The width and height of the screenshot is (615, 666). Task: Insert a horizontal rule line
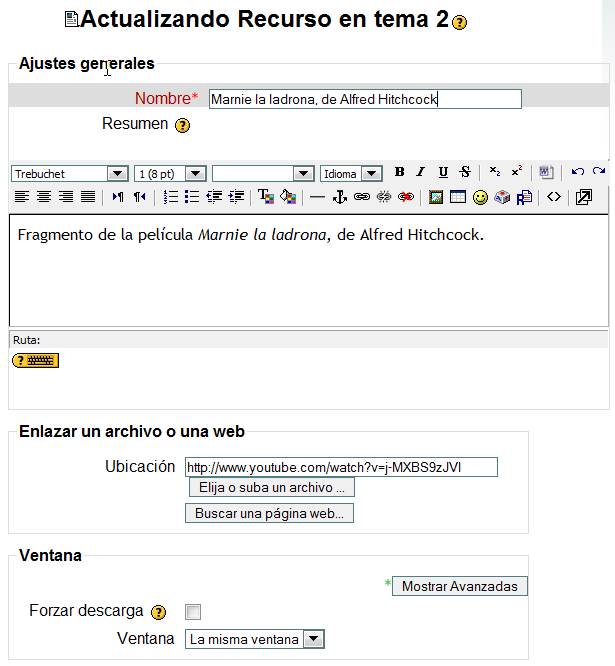coord(317,197)
